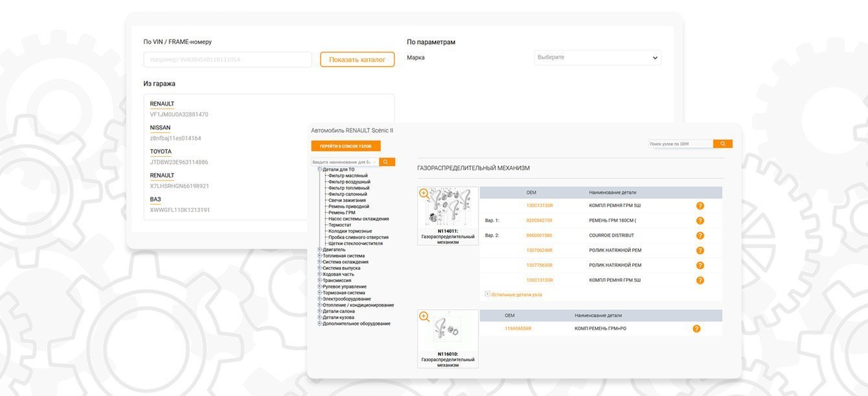Viewport: 868px width, 396px height.
Task: Select 'Щетки стеклоочистителя' in the tree
Action: (x=356, y=244)
